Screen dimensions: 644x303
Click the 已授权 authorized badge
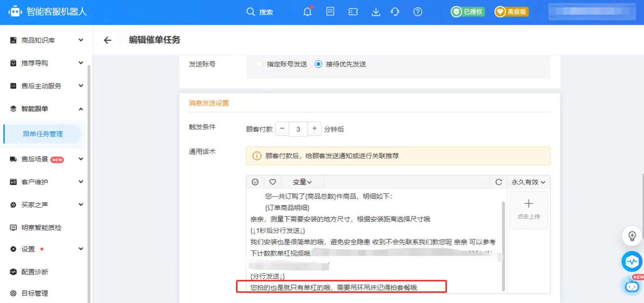[x=468, y=12]
